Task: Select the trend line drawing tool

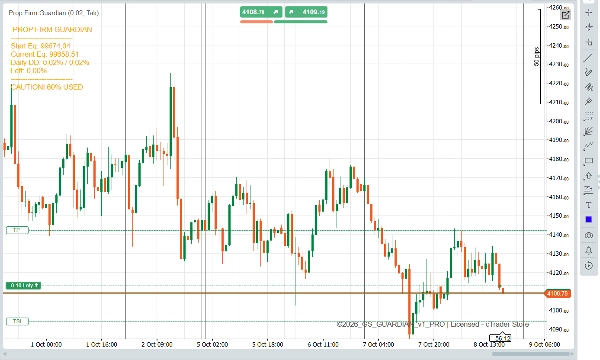Action: [589, 58]
